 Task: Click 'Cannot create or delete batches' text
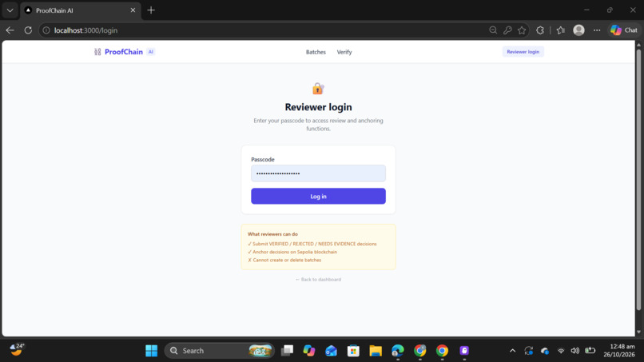point(287,260)
